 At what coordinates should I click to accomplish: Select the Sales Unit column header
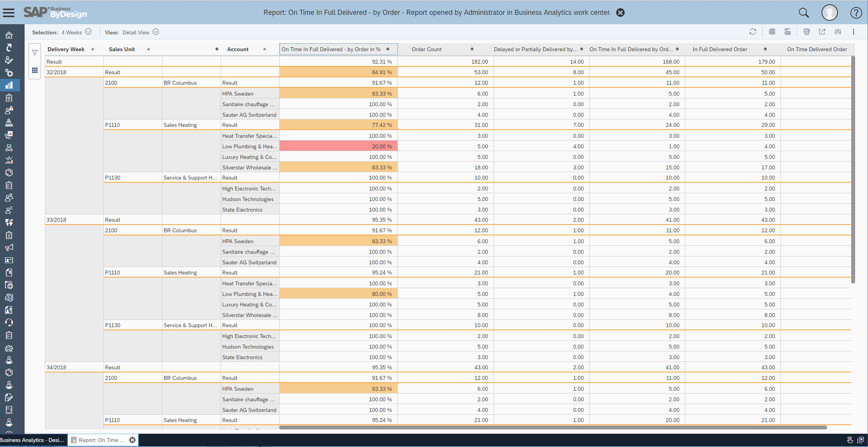(122, 49)
